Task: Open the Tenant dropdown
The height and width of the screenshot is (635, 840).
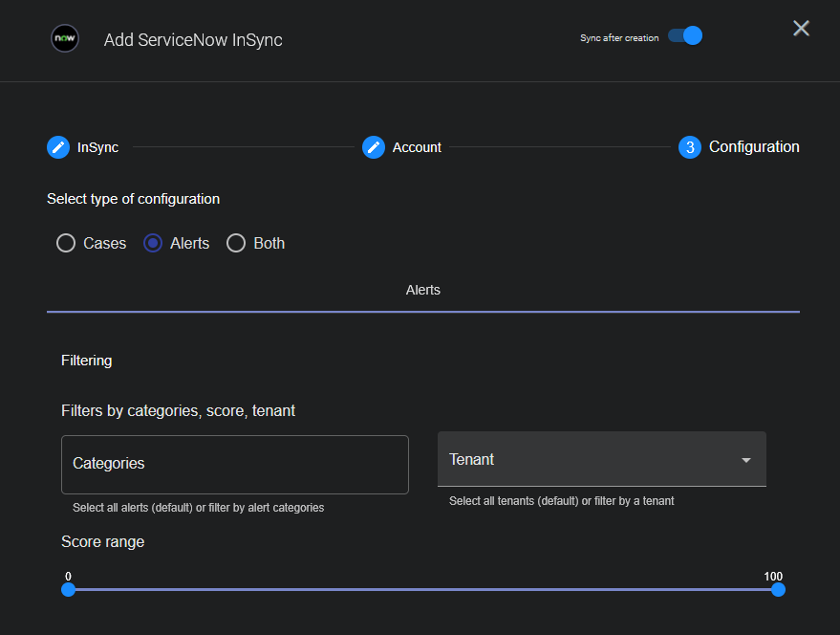Action: coord(602,459)
